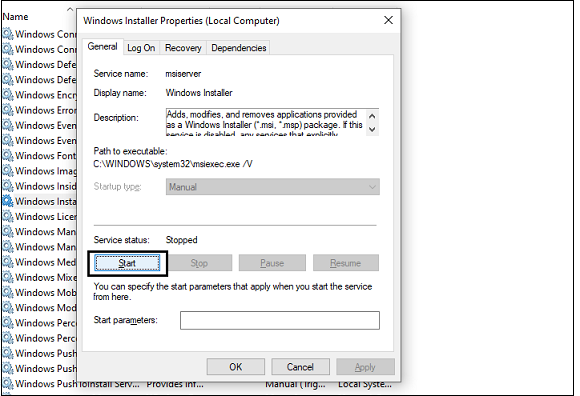
Task: Open the Startup type dropdown showing Manual
Action: tap(273, 187)
